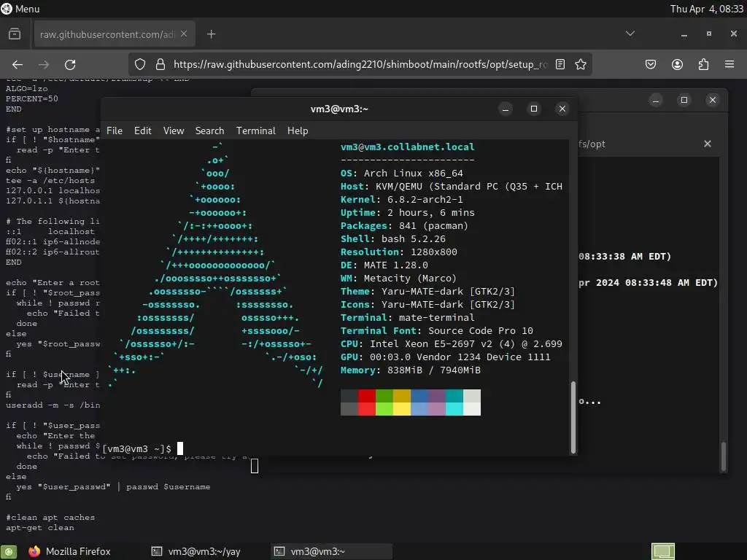This screenshot has height=560, width=747.
Task: Open Firefox hamburger application menu
Action: pos(729,64)
